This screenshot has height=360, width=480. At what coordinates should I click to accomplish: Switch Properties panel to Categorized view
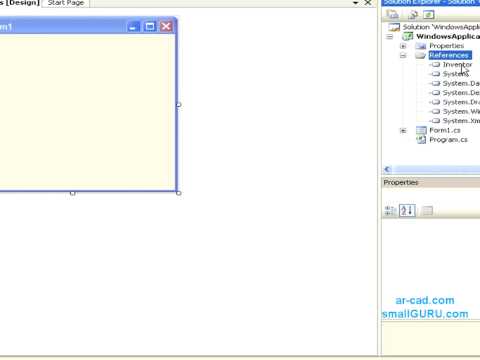point(390,211)
